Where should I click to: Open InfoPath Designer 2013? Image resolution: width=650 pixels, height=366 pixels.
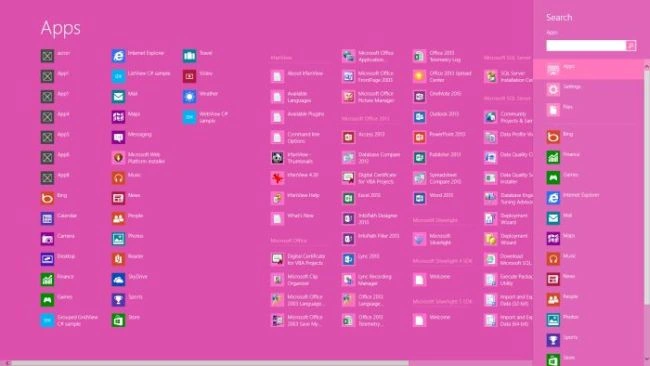[x=370, y=218]
